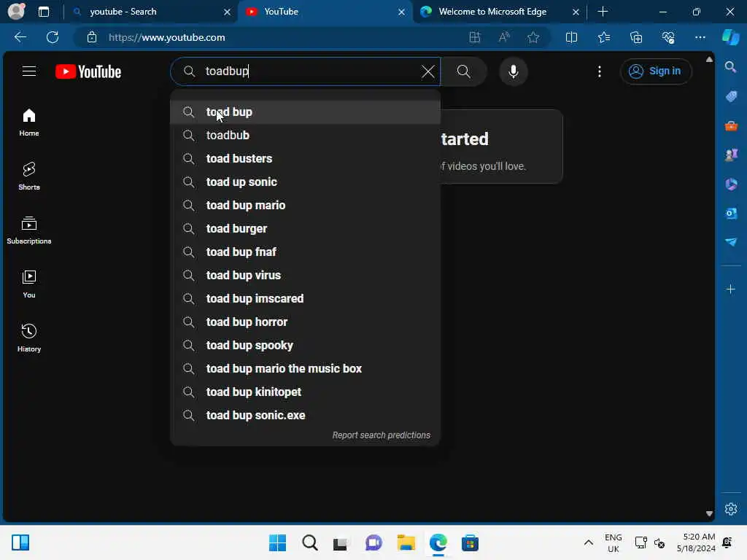Image resolution: width=747 pixels, height=560 pixels.
Task: Open sidebar search icon
Action: coord(731,66)
